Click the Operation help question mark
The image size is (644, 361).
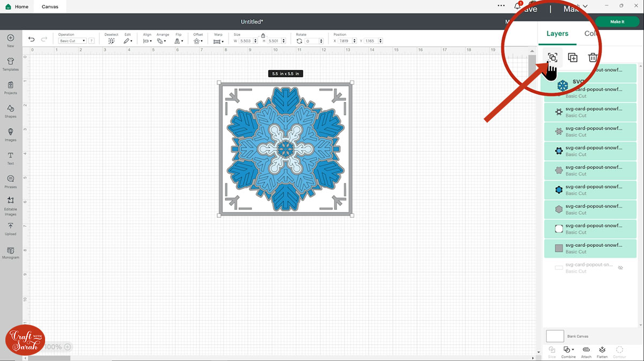(x=92, y=41)
